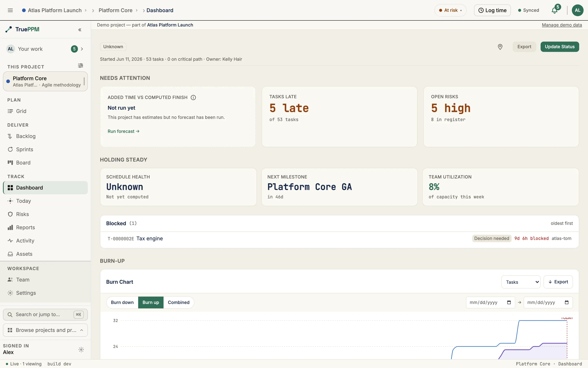The width and height of the screenshot is (588, 368).
Task: Click the Decision needed tag
Action: [492, 238]
